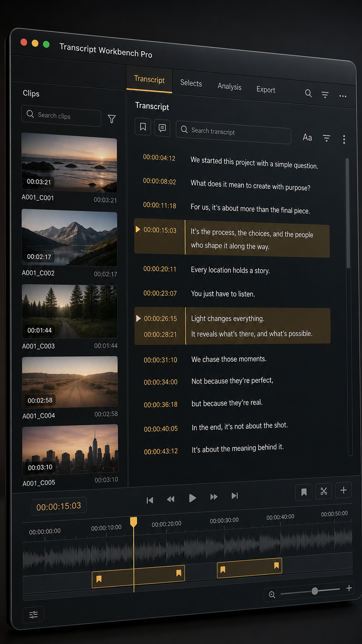Play segment at timestamp 00:00:26:15
The image size is (362, 644).
tap(138, 318)
